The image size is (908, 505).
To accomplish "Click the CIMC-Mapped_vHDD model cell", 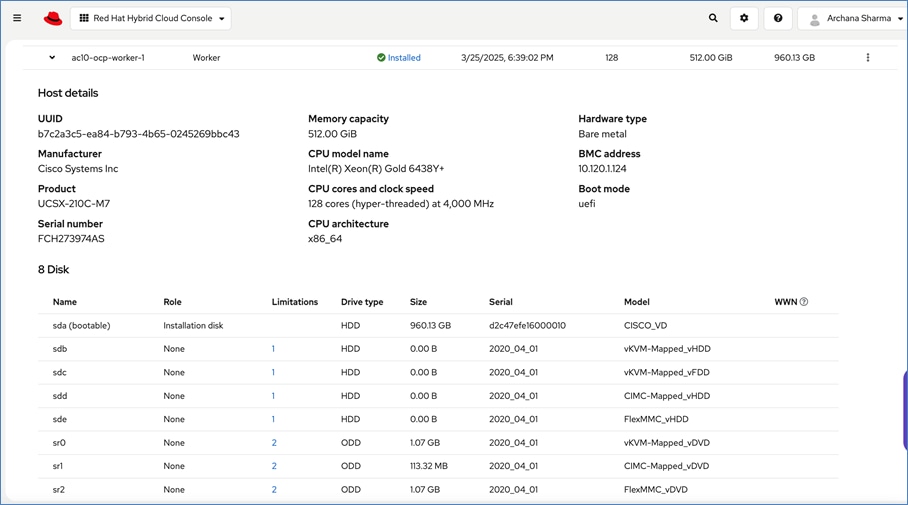I will [667, 396].
